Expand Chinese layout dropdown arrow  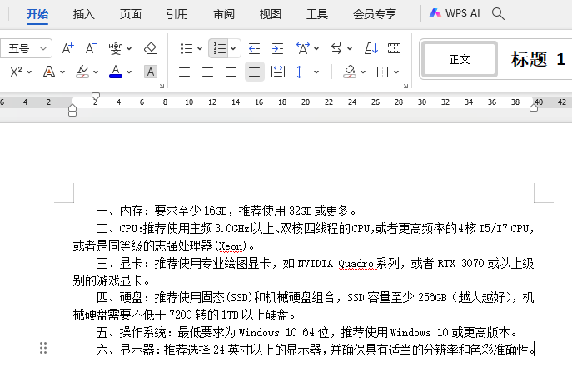point(316,48)
